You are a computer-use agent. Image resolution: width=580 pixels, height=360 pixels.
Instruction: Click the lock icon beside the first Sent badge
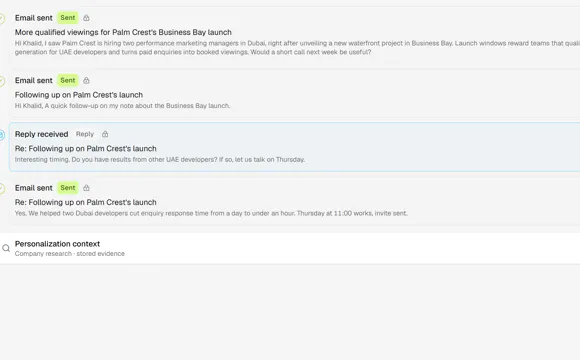tap(86, 18)
